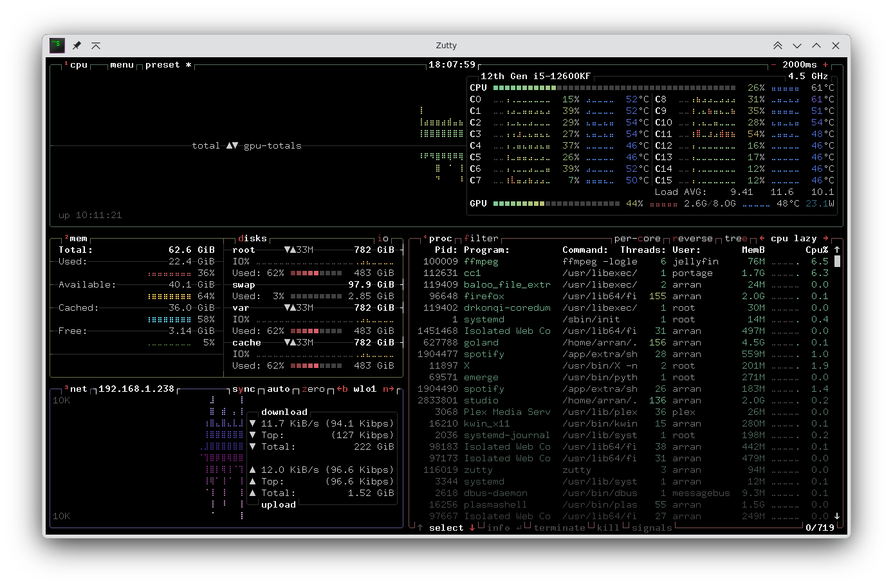This screenshot has width=893, height=588.
Task: Click gpu-totals lower graph selector
Action: [x=273, y=145]
